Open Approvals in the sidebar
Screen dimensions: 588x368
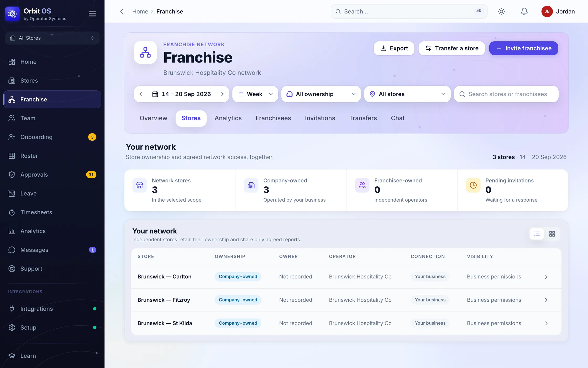click(x=52, y=175)
